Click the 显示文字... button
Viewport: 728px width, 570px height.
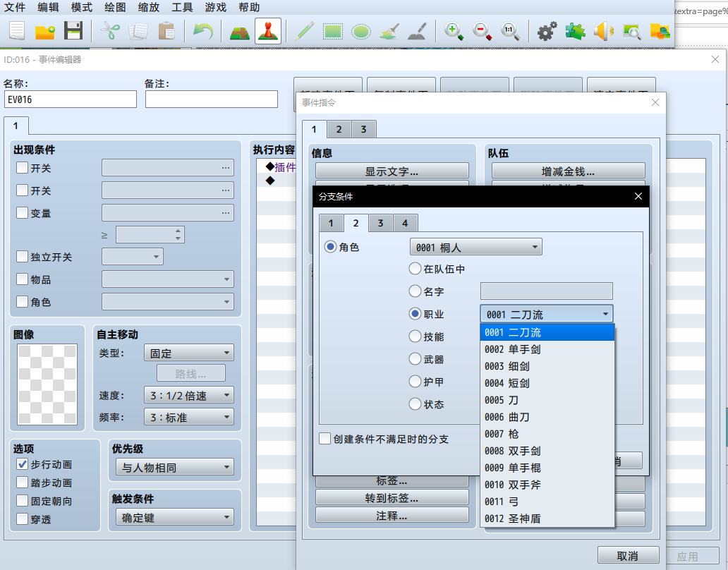[392, 171]
